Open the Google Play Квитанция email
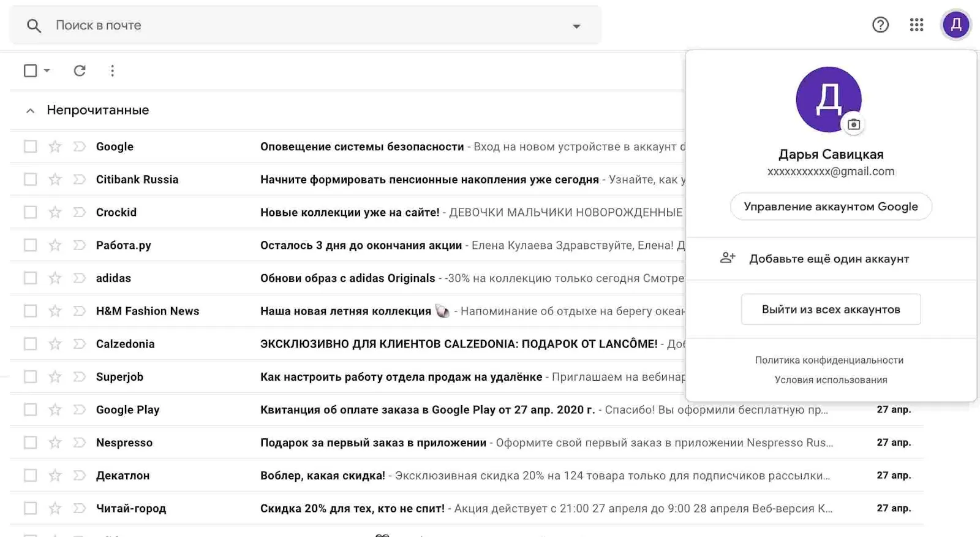980x537 pixels. pos(467,409)
